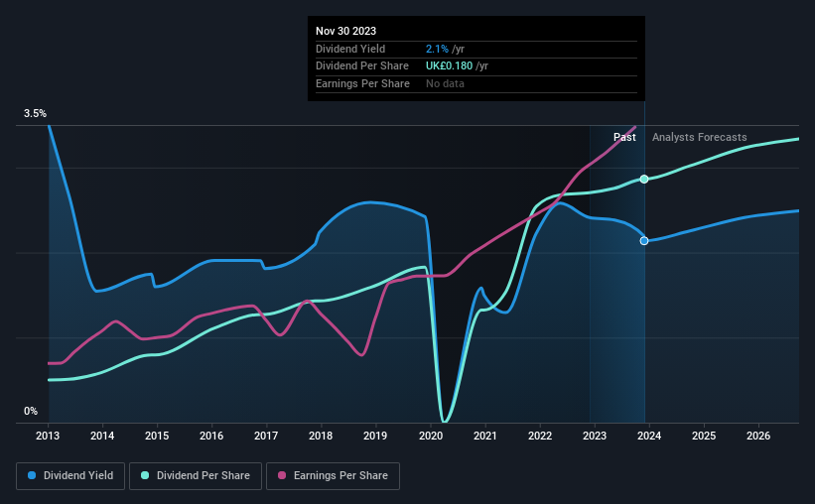The image size is (815, 504).
Task: Click the pink Earnings Per Share legend dot
Action: coord(282,475)
